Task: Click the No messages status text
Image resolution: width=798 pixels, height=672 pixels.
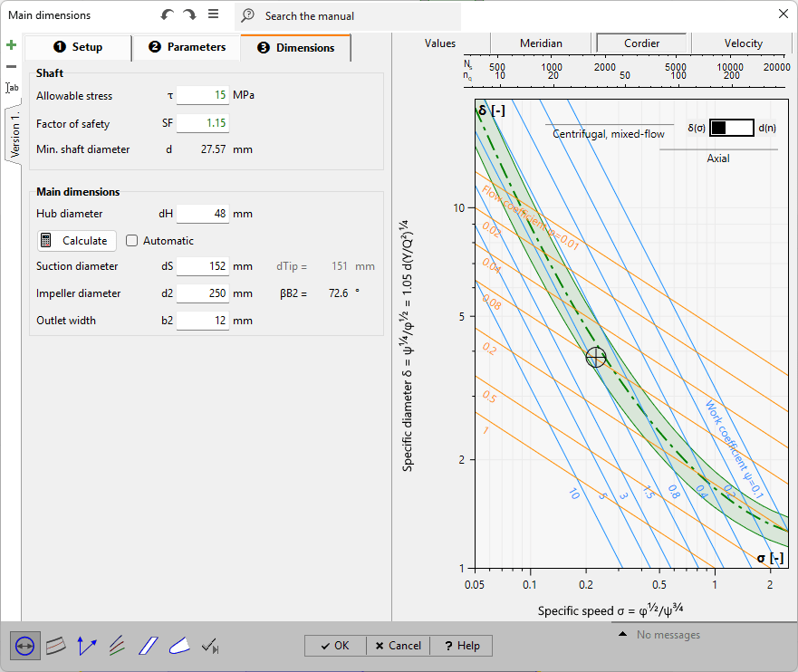Action: pyautogui.click(x=668, y=634)
